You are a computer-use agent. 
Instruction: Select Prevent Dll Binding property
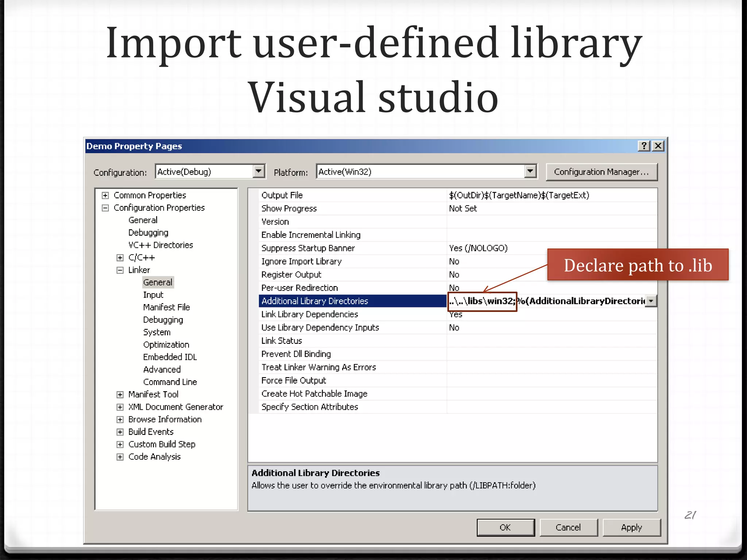tap(352, 354)
